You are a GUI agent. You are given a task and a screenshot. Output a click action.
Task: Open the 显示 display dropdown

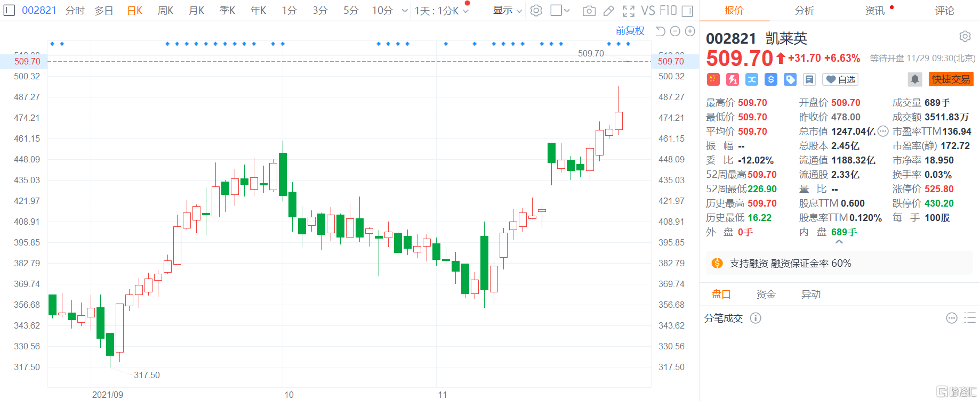coord(507,11)
